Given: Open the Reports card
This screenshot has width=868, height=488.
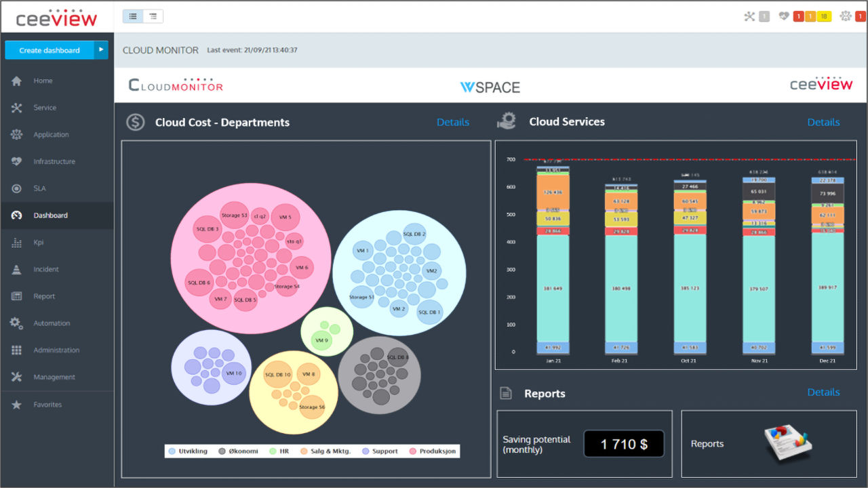Looking at the screenshot, I should (769, 444).
